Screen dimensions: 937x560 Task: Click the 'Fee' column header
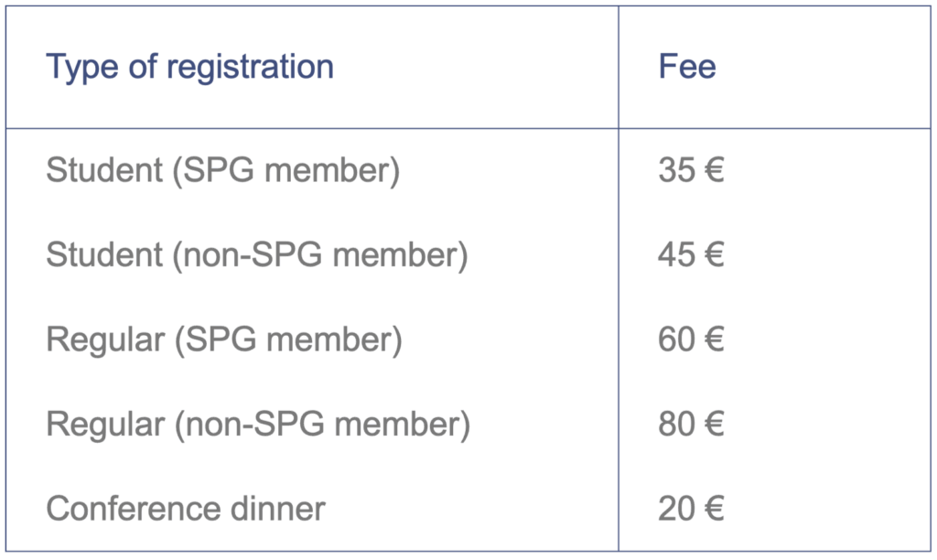tap(687, 66)
